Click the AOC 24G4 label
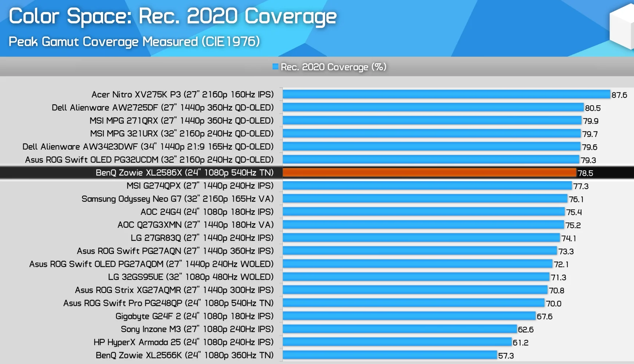 coord(207,212)
